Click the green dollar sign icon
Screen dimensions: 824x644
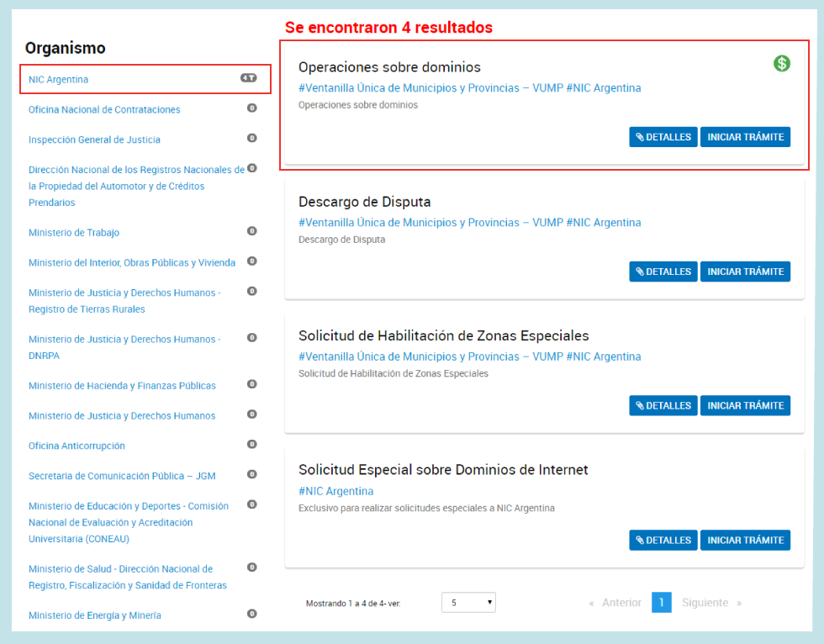pos(782,63)
